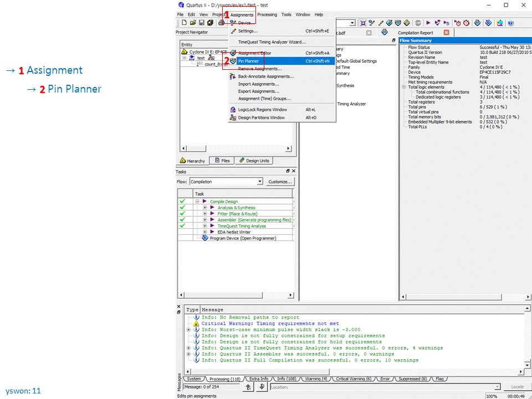Image resolution: width=532 pixels, height=399 pixels.
Task: Click purple play arrow beside EDA Netlist Writer
Action: [212, 232]
